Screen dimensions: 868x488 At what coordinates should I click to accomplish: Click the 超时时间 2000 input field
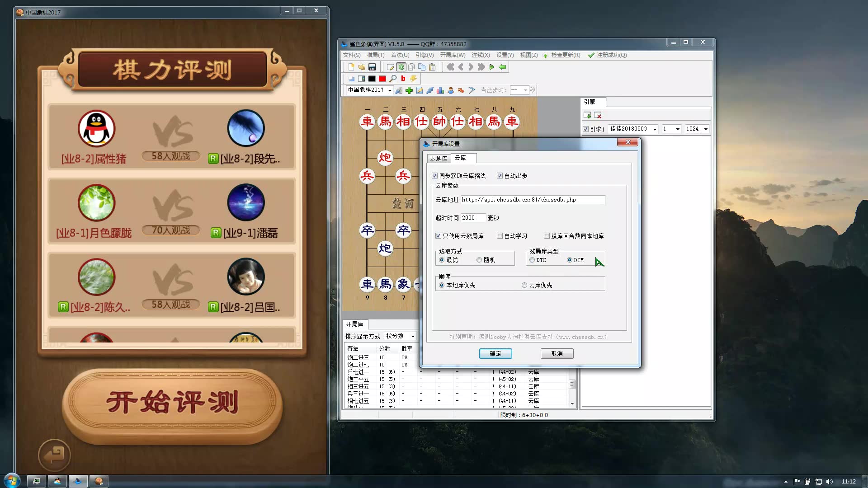coord(473,218)
